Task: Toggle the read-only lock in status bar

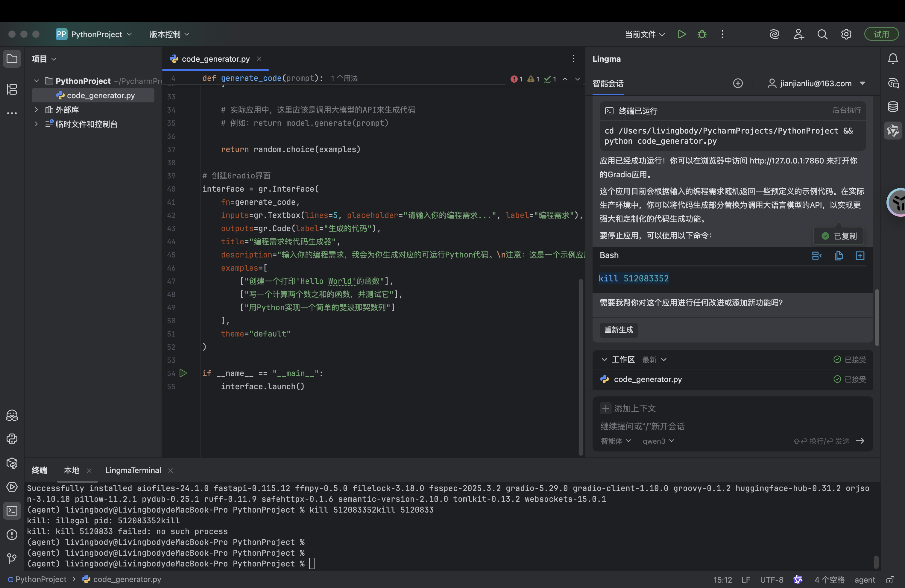Action: tap(890, 580)
